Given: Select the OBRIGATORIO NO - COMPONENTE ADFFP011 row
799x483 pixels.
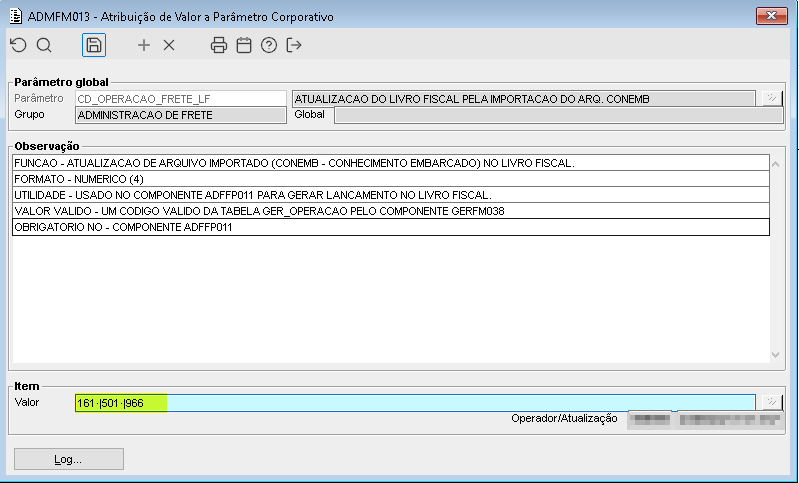Looking at the screenshot, I should 391,227.
